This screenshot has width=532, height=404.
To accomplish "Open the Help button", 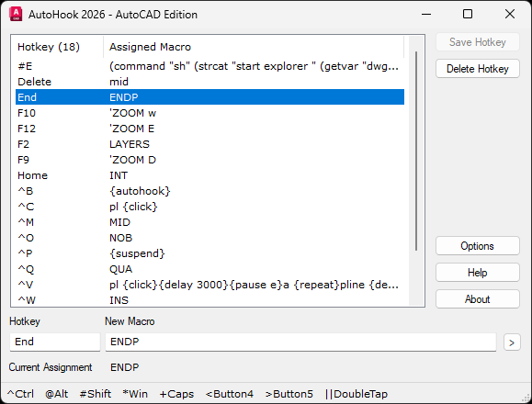I will point(478,273).
